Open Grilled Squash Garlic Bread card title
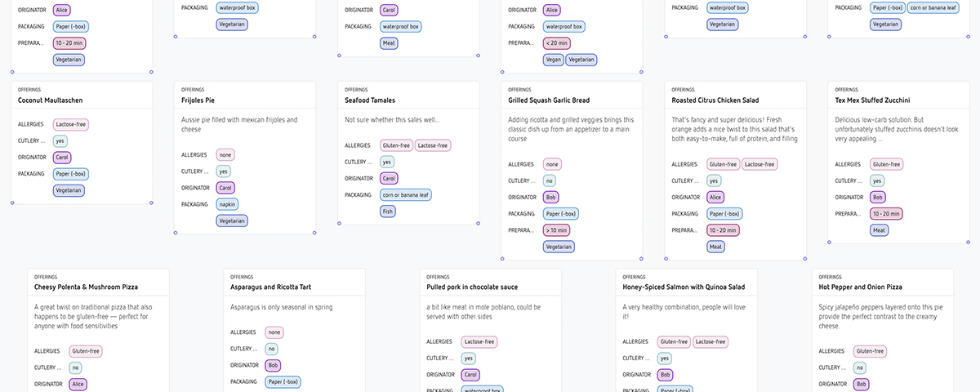Screen dimensions: 980x392 pos(549,100)
